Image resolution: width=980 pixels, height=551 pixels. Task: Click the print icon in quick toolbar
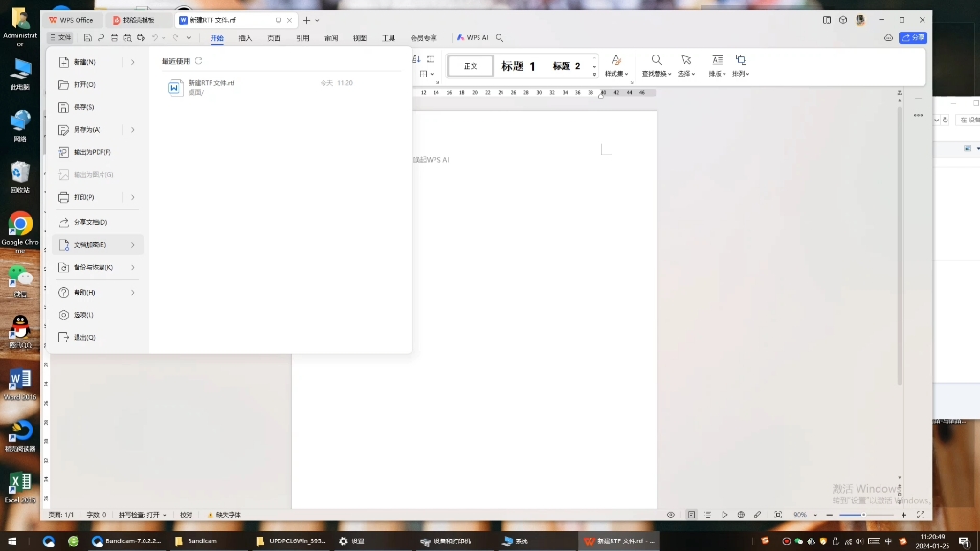[x=115, y=38]
